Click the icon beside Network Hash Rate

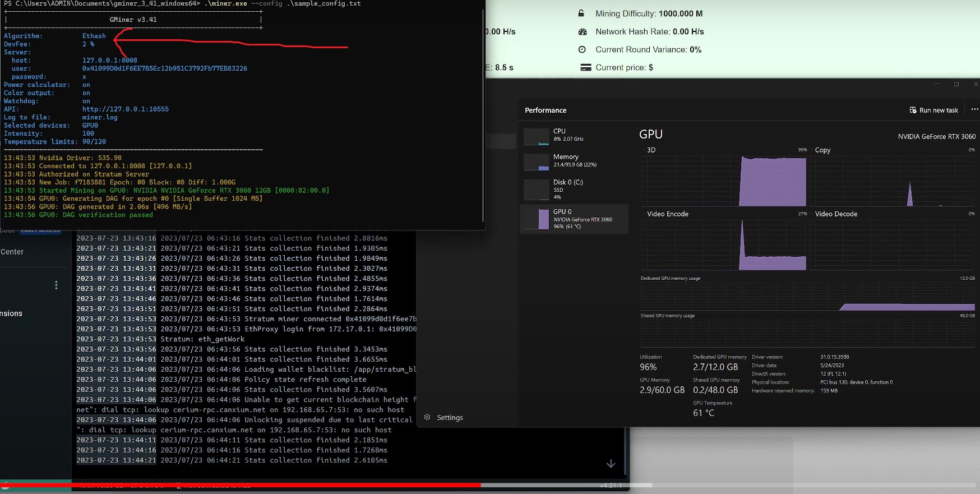pyautogui.click(x=583, y=32)
